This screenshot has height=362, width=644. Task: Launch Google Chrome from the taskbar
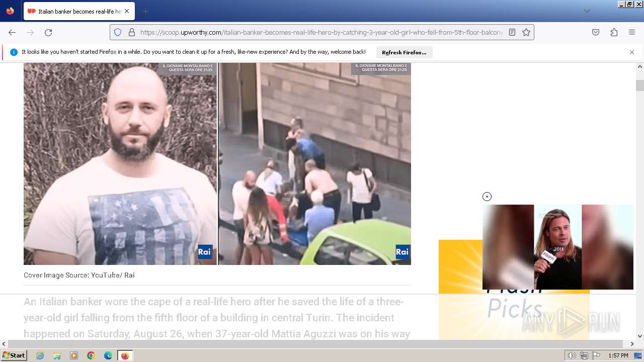coord(91,355)
